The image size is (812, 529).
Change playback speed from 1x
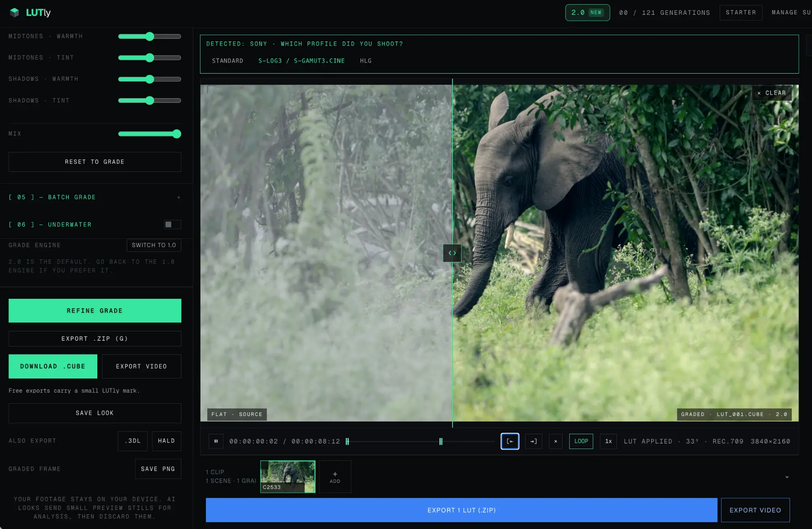coord(609,441)
